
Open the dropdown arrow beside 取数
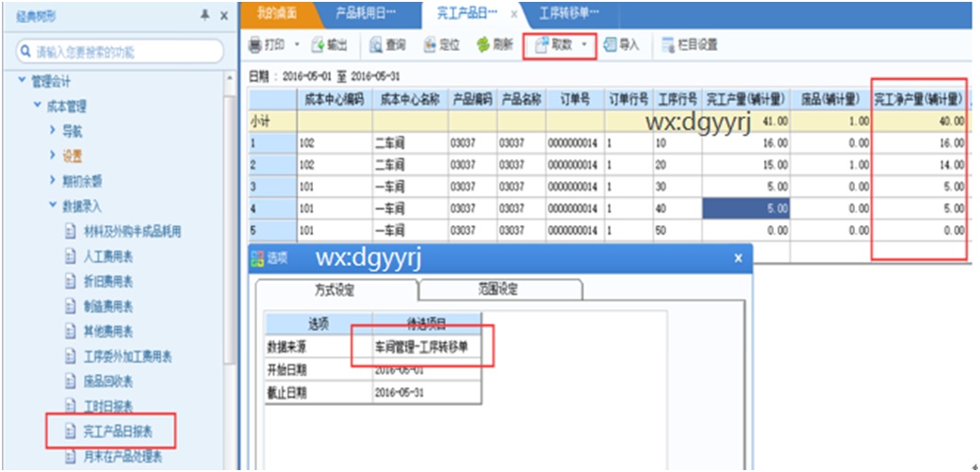pos(584,45)
